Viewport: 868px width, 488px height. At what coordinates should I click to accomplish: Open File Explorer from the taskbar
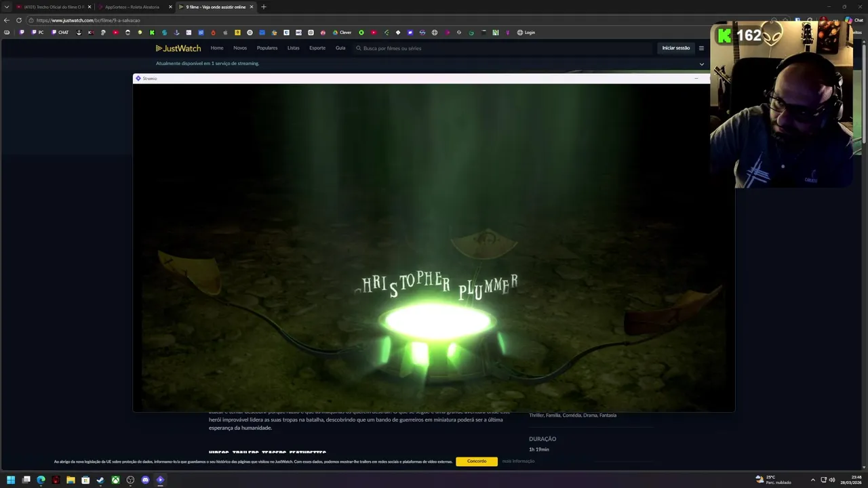point(71,480)
